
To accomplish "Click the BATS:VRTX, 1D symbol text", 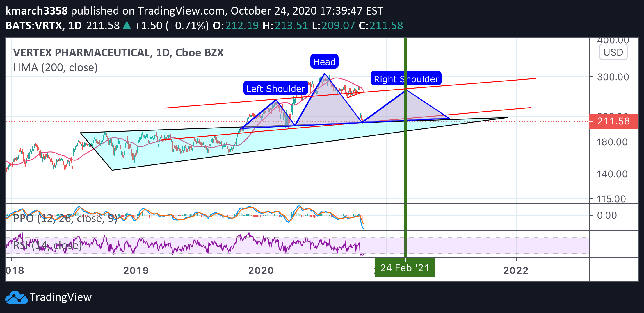I will pos(44,26).
